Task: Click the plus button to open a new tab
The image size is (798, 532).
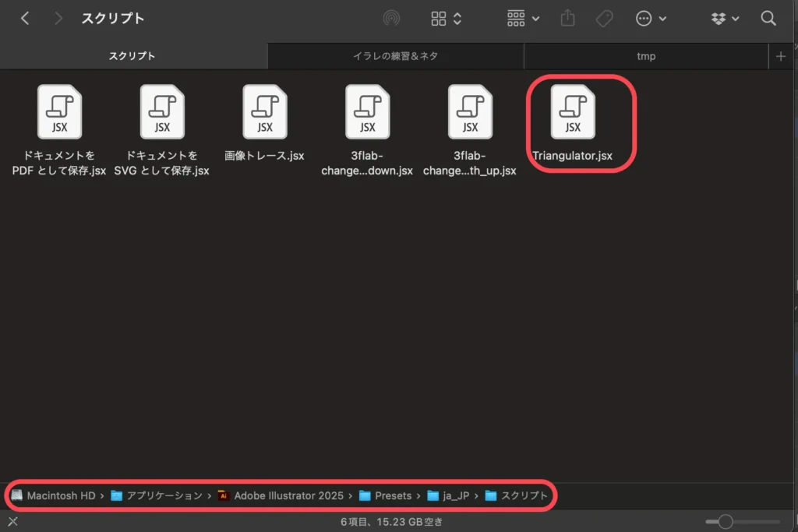Action: (x=781, y=55)
